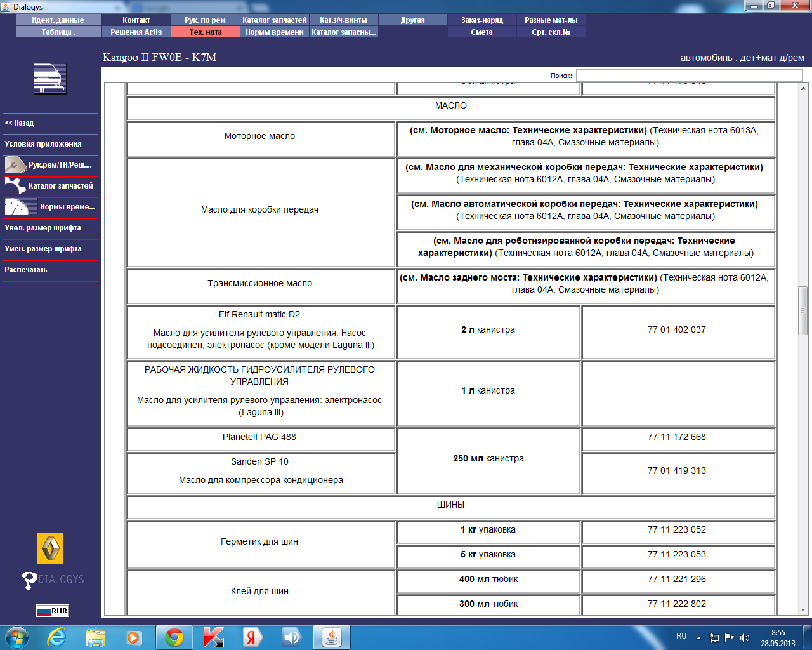Click the network tray icon

pyautogui.click(x=714, y=637)
